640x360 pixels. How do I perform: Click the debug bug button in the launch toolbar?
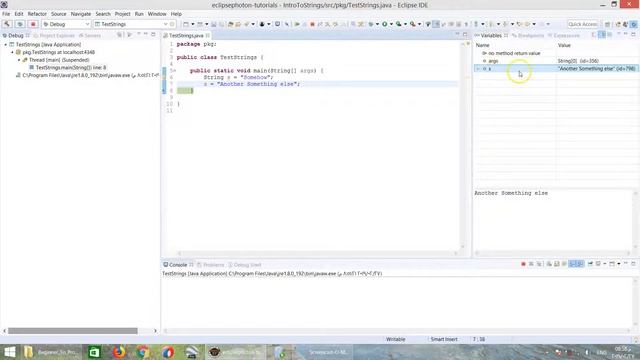pyautogui.click(x=20, y=24)
